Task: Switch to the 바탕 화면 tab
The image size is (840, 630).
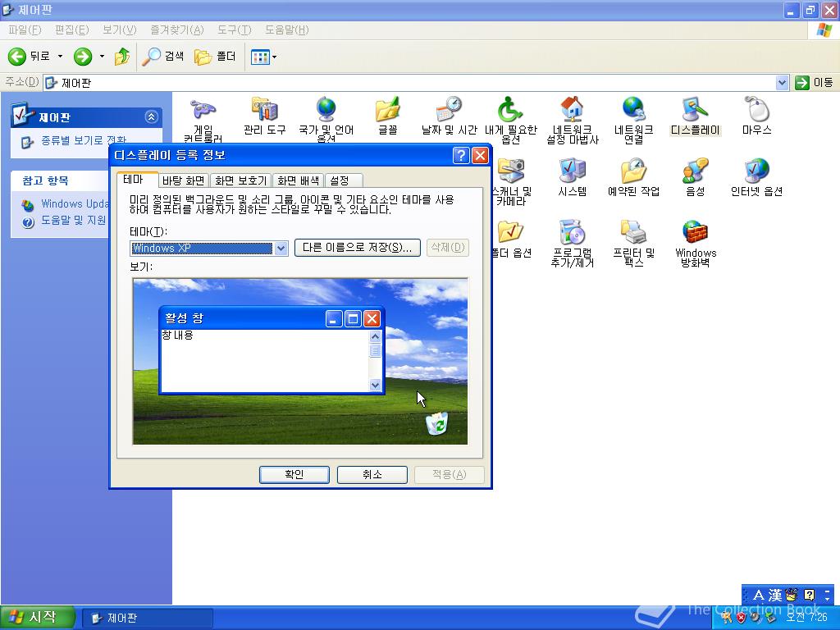Action: [x=183, y=180]
